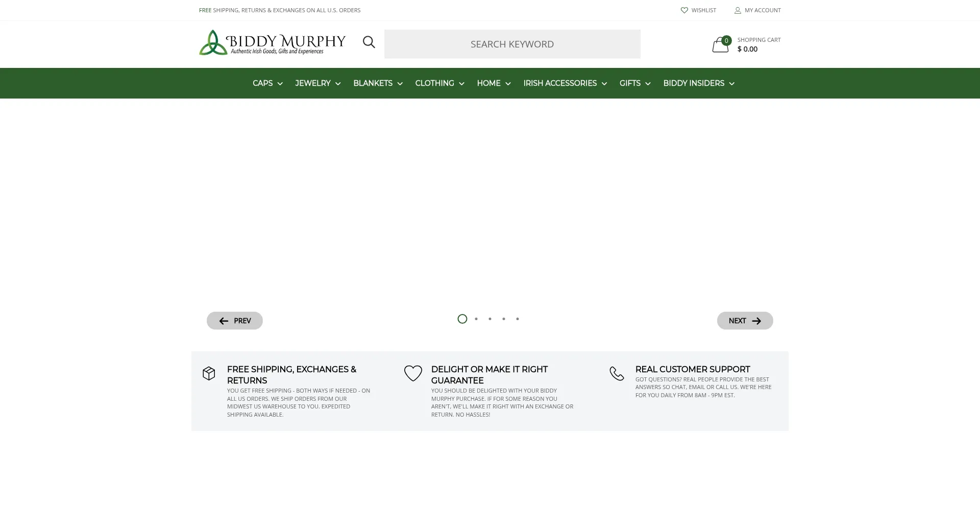Click the My Account person icon
Image resolution: width=980 pixels, height=507 pixels.
pyautogui.click(x=738, y=10)
